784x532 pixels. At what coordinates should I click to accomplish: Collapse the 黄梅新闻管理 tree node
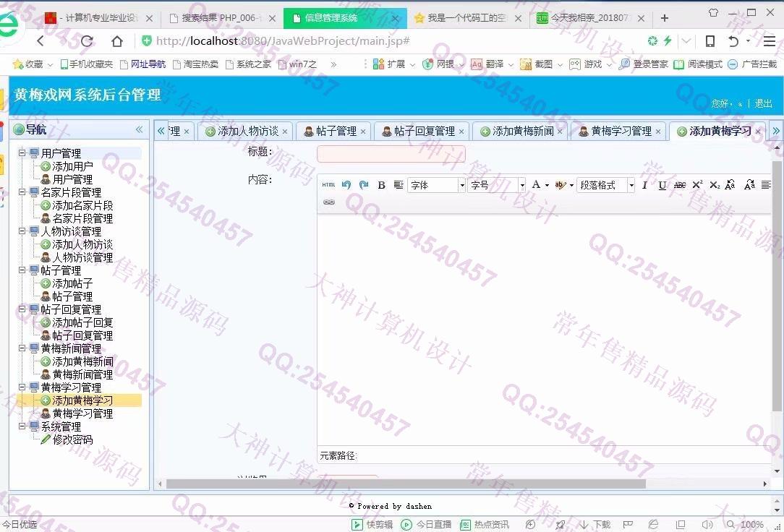pos(22,348)
